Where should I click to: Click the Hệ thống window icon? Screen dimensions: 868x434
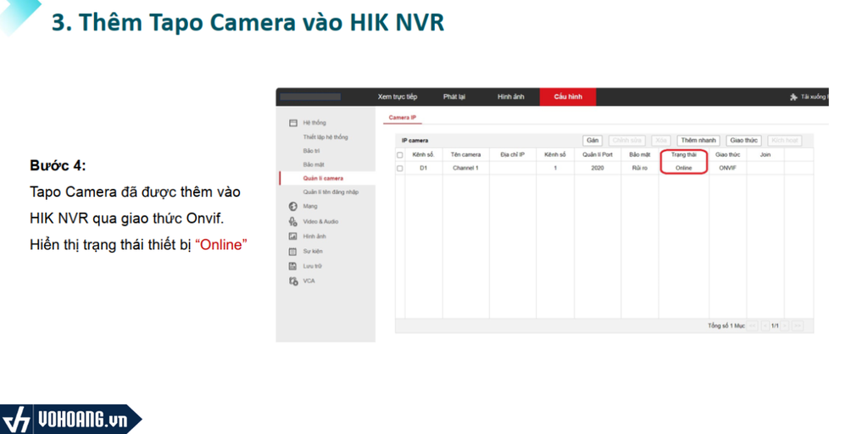click(293, 123)
